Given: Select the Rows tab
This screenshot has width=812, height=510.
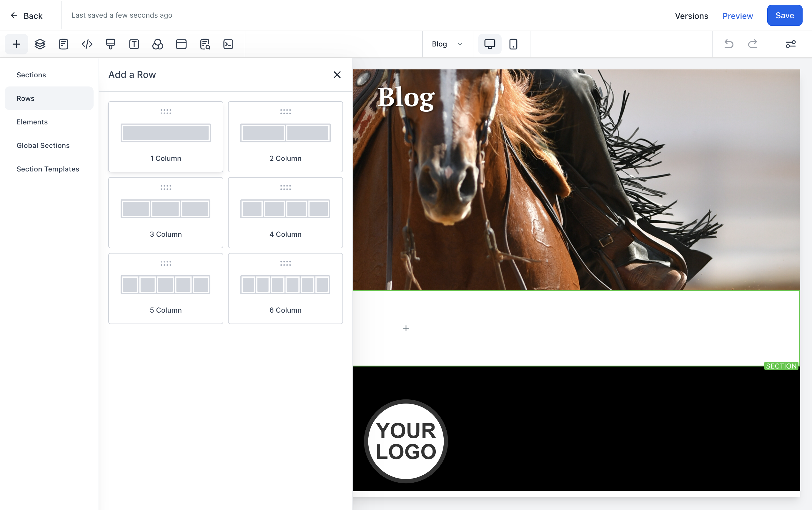Looking at the screenshot, I should click(49, 98).
